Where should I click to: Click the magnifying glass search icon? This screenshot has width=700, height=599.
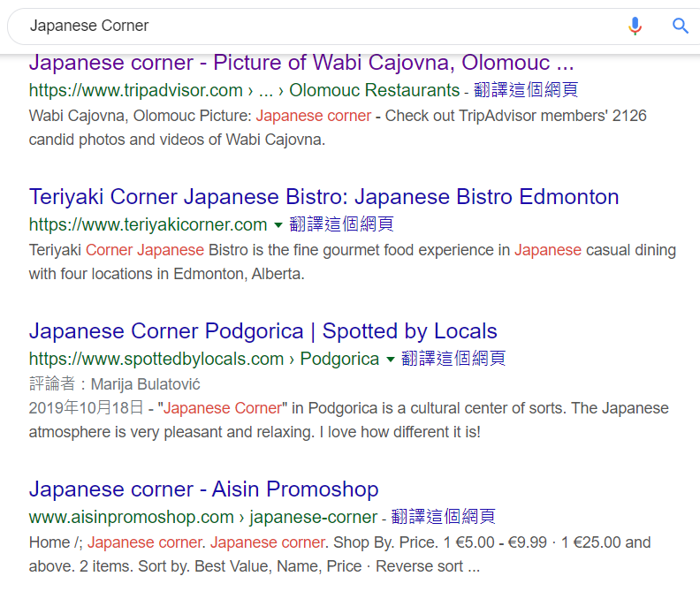[680, 26]
